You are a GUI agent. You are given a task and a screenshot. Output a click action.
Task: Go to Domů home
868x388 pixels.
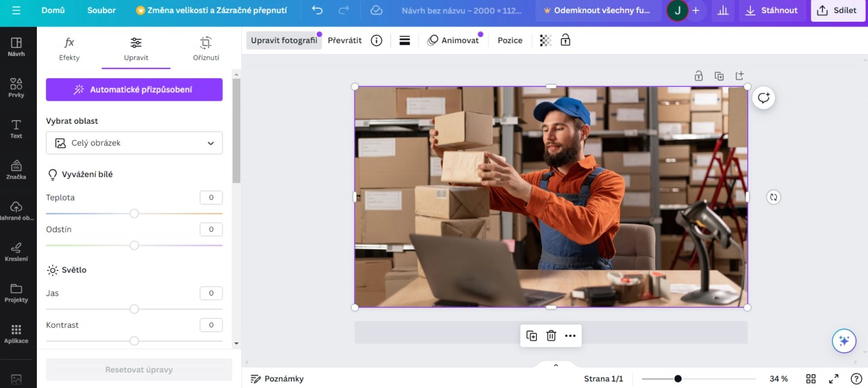tap(53, 10)
